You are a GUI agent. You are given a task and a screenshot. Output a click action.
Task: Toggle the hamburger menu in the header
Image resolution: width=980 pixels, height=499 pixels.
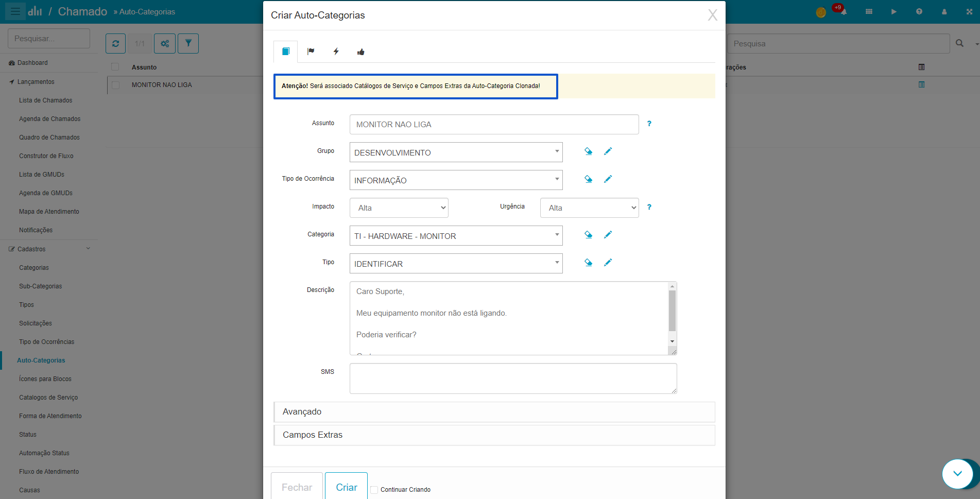click(x=15, y=11)
